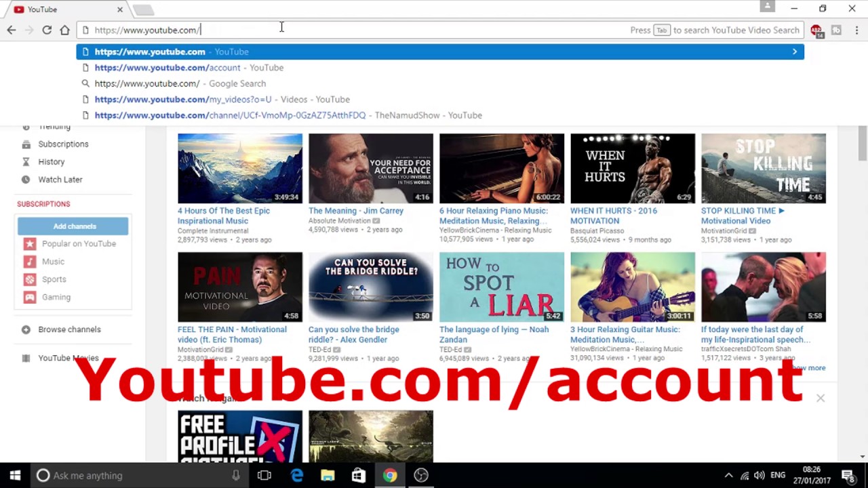Click the browser back arrow

(12, 30)
